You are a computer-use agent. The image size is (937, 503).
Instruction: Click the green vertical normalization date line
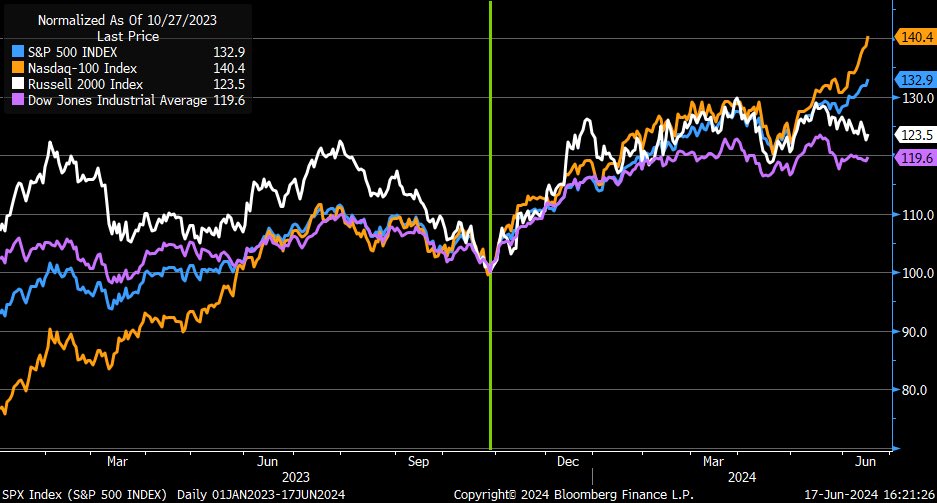491,225
